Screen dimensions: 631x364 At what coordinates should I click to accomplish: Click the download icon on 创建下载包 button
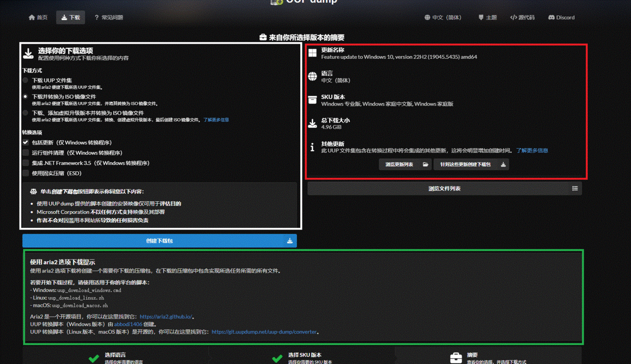click(290, 241)
